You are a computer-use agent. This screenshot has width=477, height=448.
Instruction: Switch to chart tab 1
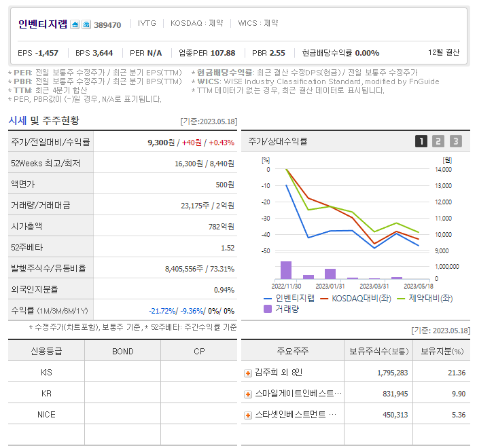click(x=421, y=141)
